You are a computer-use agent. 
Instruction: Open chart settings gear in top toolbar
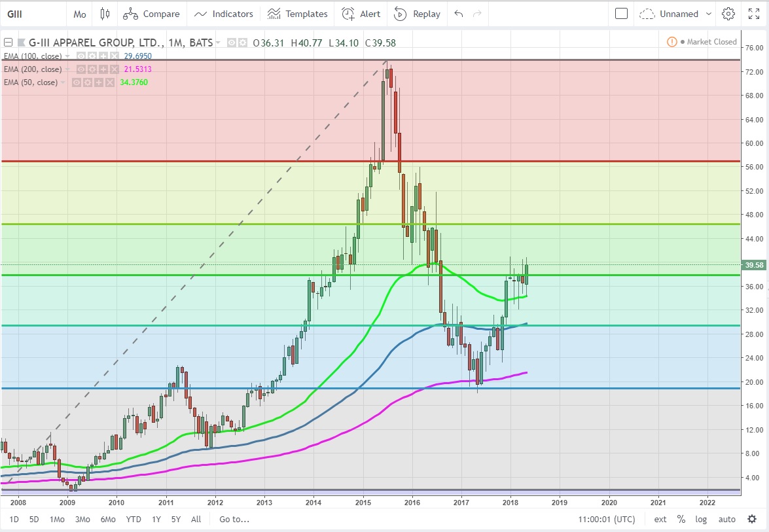[x=728, y=14]
